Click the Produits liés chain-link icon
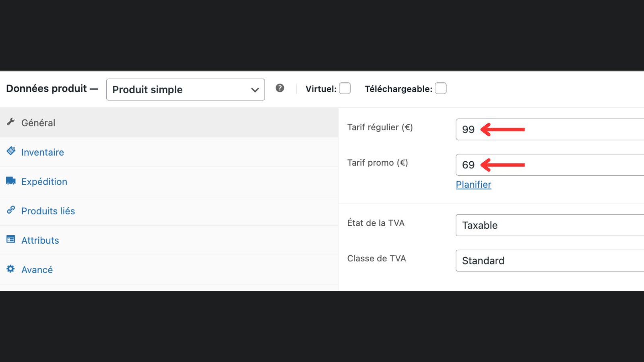The height and width of the screenshot is (362, 644). (11, 210)
